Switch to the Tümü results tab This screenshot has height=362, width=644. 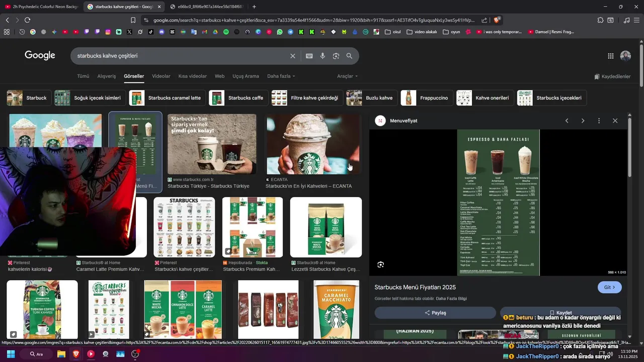83,76
